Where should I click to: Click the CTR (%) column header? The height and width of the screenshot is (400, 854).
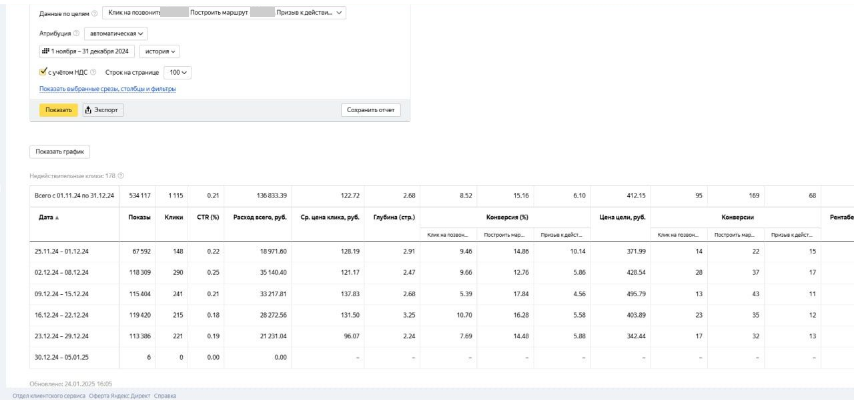[208, 217]
